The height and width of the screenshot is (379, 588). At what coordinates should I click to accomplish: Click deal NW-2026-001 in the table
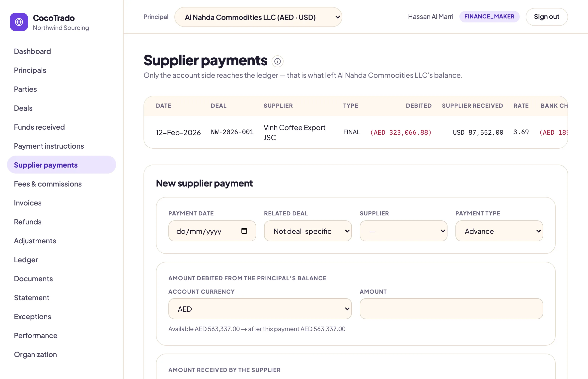tap(232, 132)
